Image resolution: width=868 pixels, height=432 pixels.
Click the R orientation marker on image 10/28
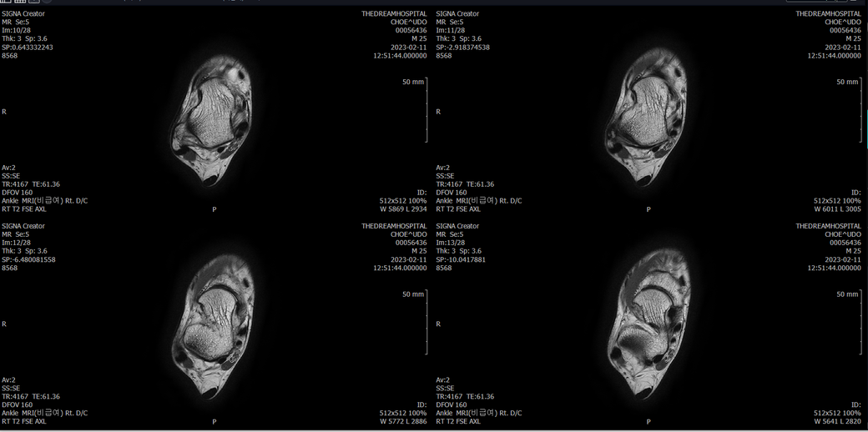[4, 112]
